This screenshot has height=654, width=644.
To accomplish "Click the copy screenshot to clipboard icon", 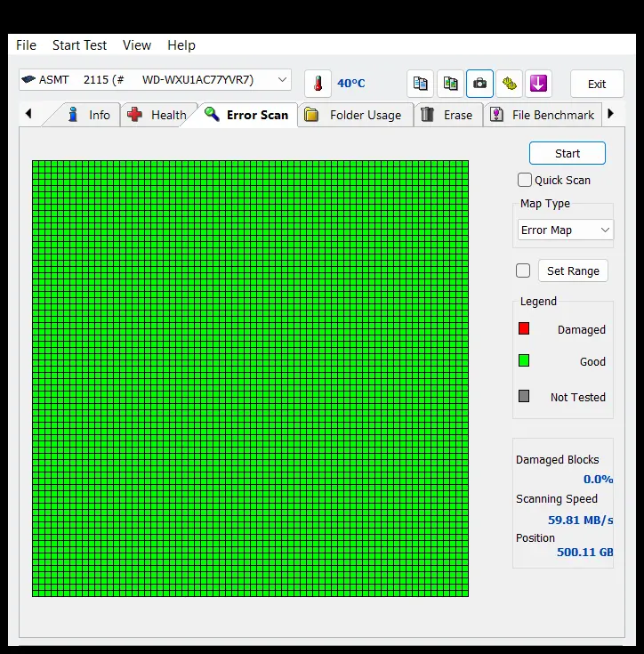I will (450, 84).
